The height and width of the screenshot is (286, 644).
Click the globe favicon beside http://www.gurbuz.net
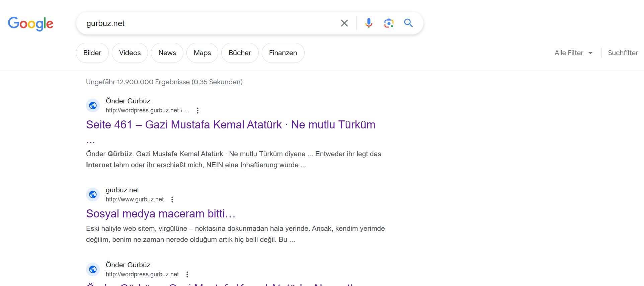[93, 195]
